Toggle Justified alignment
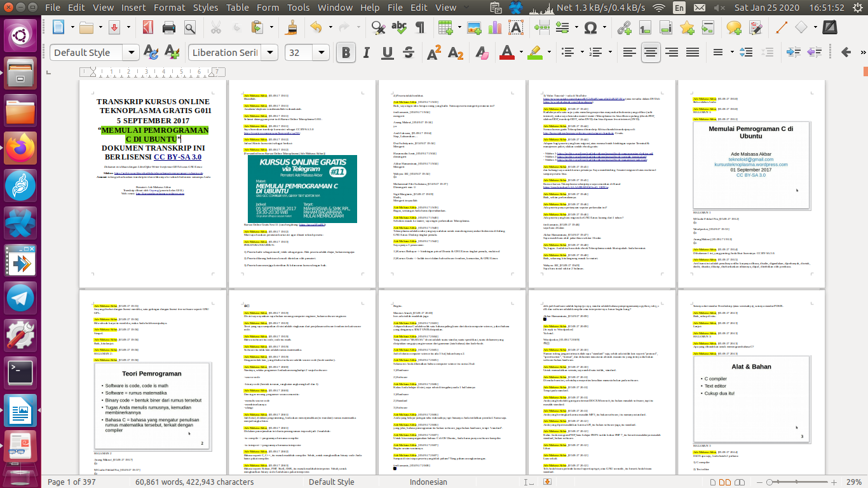868x488 pixels. click(x=693, y=52)
